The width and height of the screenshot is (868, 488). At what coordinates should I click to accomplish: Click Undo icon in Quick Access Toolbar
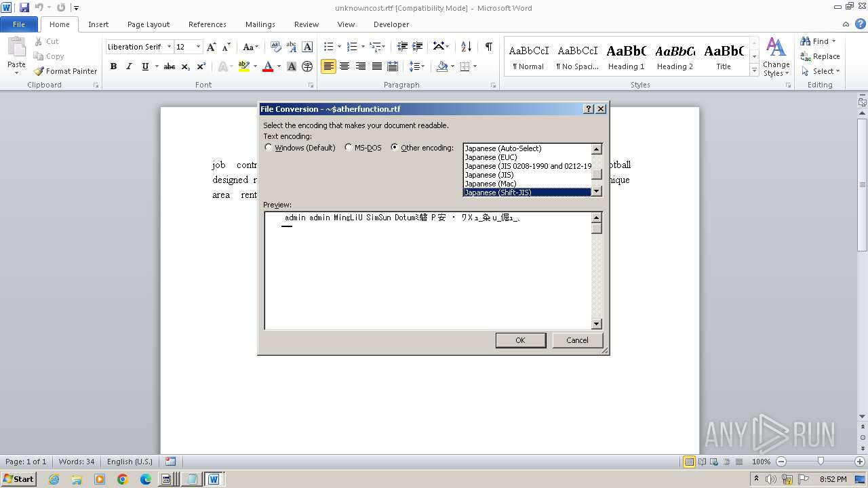pyautogui.click(x=39, y=7)
